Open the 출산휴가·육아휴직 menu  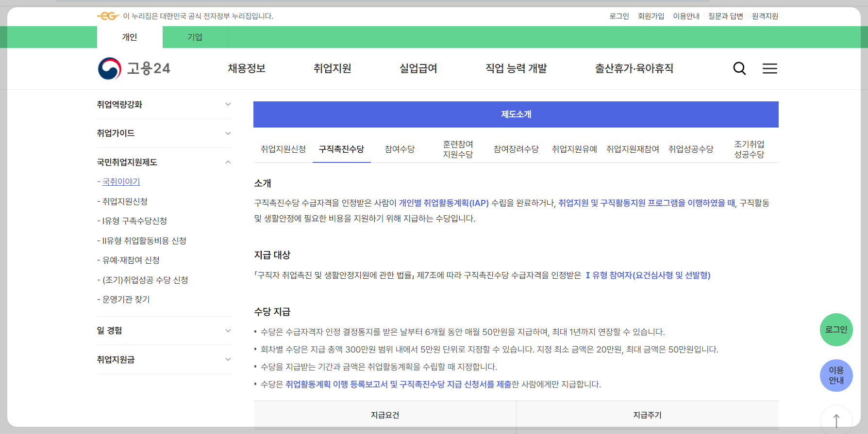pos(634,68)
